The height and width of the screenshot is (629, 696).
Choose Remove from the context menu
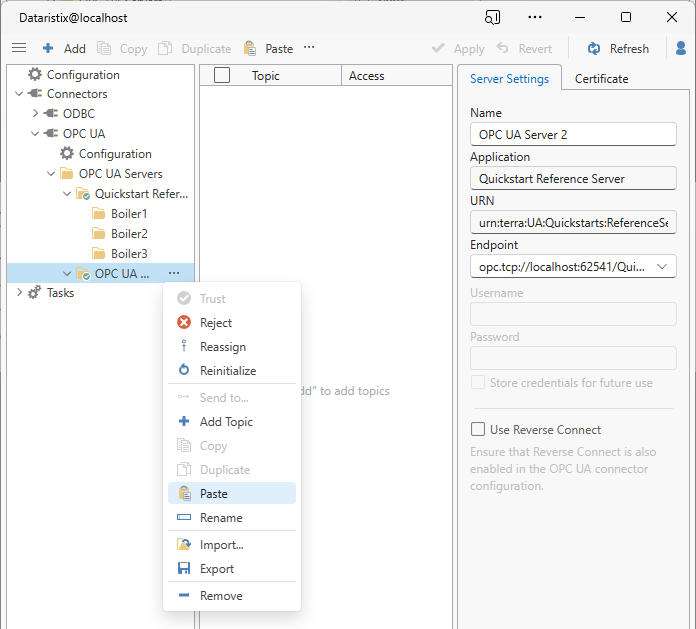coord(220,596)
